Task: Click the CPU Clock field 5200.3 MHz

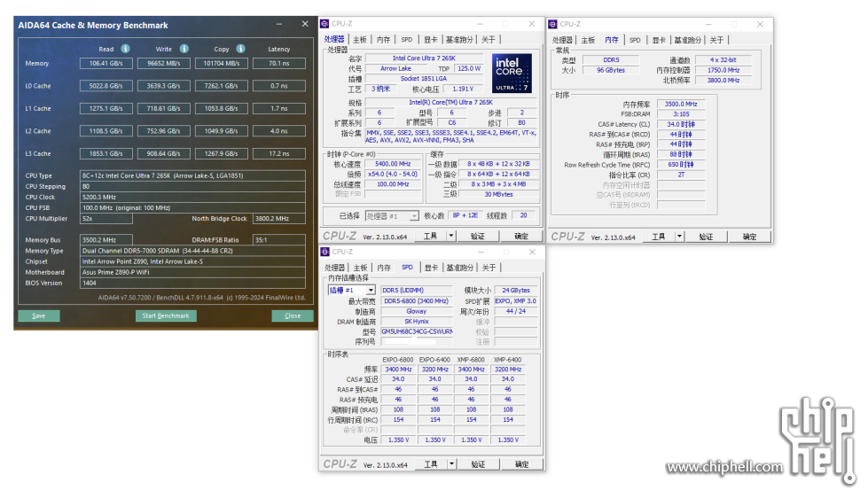Action: [192, 197]
